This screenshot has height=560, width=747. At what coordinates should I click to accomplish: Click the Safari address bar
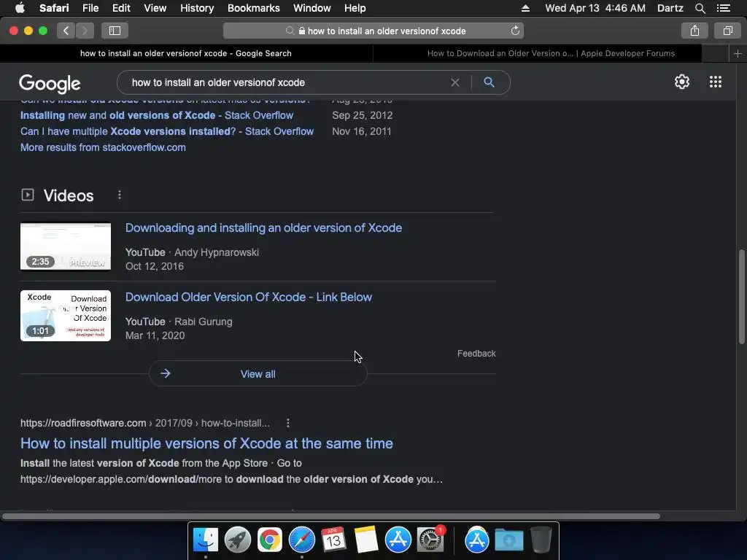click(x=373, y=31)
